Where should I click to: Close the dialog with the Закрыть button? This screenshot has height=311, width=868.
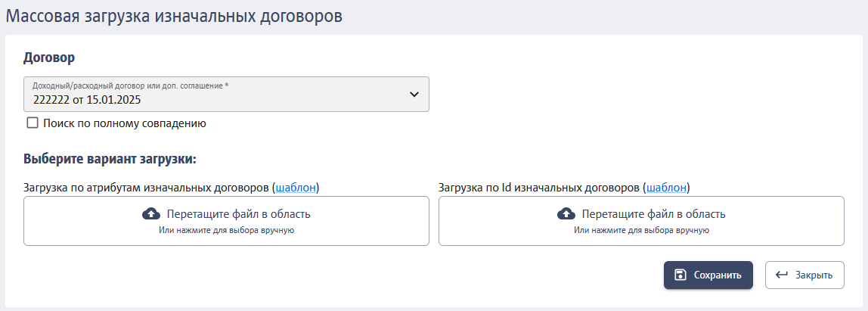point(804,275)
